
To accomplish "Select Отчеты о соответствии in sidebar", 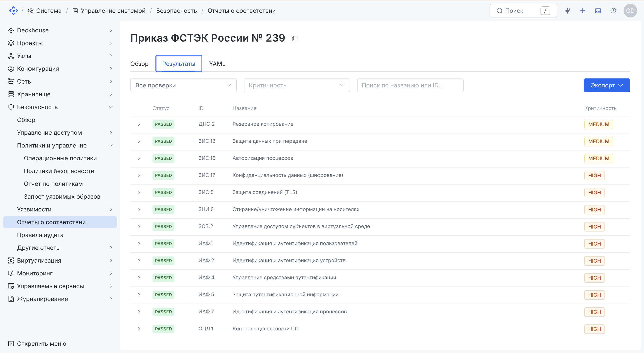I will pyautogui.click(x=60, y=222).
